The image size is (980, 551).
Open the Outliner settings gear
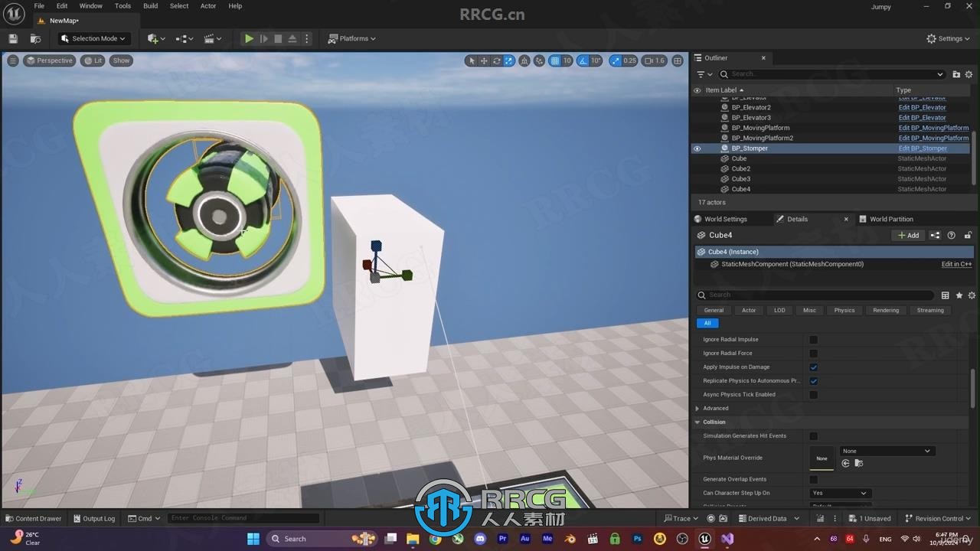[969, 74]
